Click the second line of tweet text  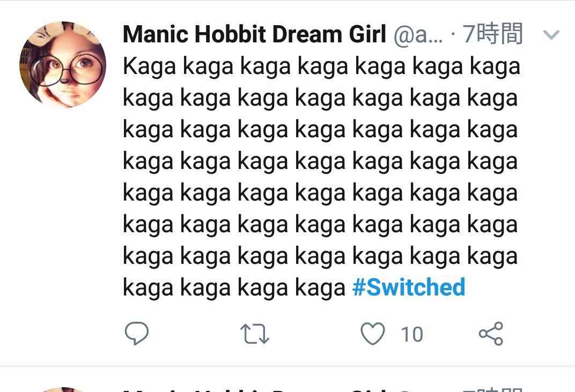tap(320, 98)
